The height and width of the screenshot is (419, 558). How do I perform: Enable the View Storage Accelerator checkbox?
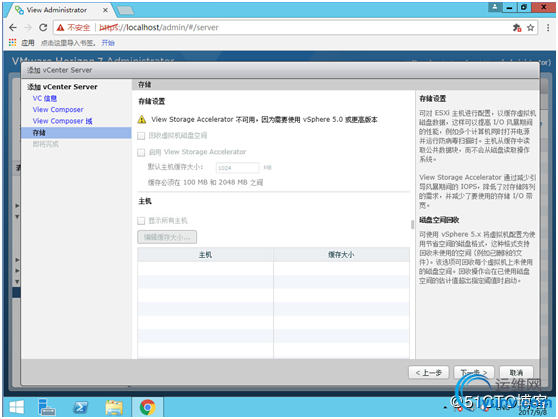141,152
